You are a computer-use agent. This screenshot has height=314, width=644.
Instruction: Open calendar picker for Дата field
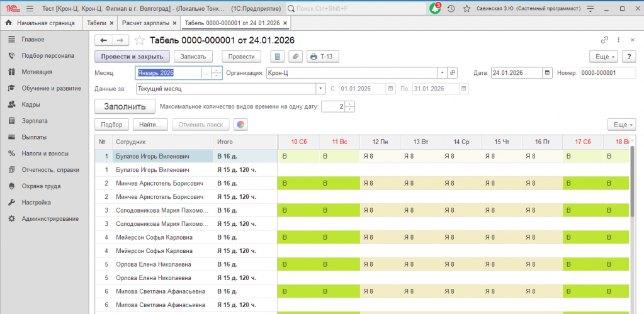click(x=548, y=72)
